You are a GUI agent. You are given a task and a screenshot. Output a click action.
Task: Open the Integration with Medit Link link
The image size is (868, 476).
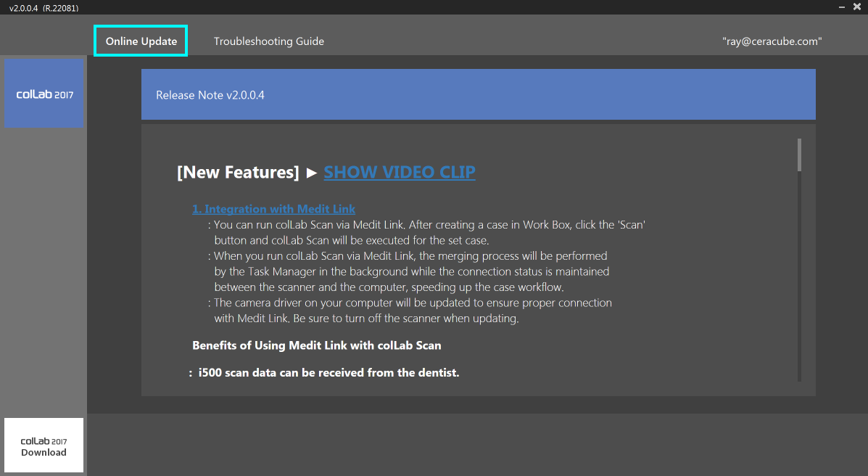point(273,209)
